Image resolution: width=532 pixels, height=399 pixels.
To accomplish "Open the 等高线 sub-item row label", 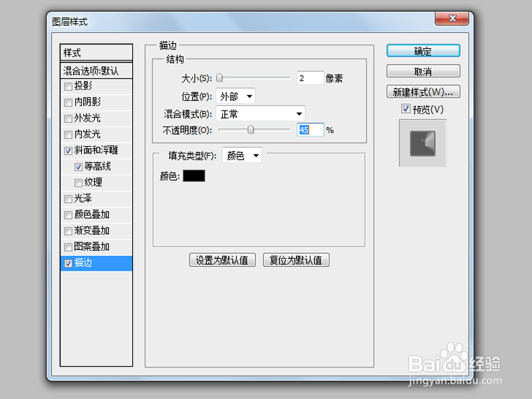I will coord(98,166).
